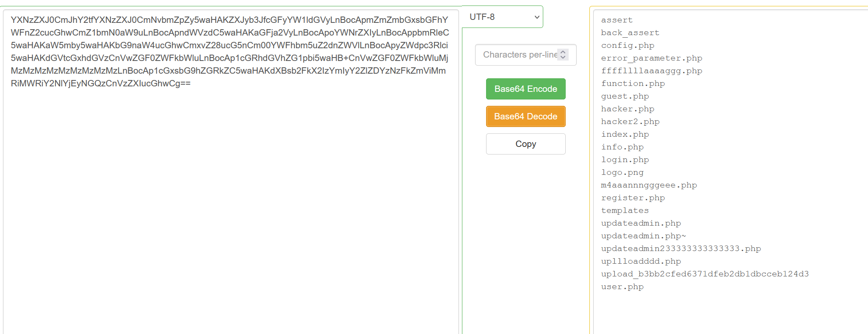Screen dimensions: 868x334
Task: Click the 'ffffllllaaaaggg.php' output line
Action: 652,71
